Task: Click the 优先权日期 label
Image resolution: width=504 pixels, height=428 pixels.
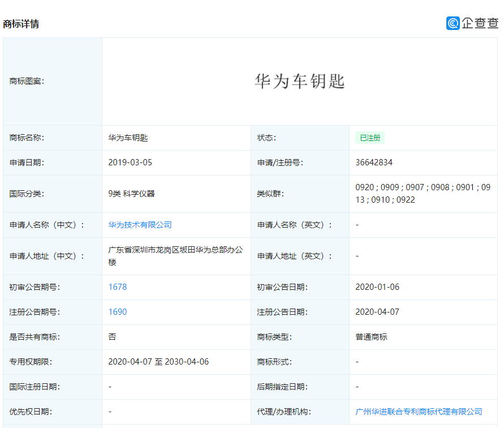Action: 31,412
